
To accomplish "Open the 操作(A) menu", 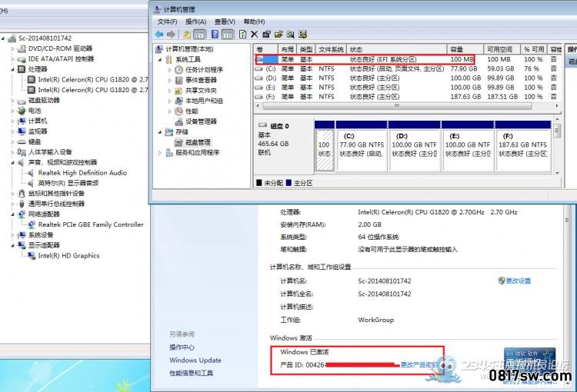I will tap(195, 22).
